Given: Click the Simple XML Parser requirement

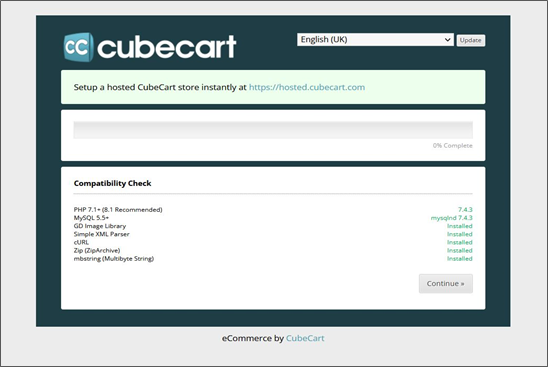Looking at the screenshot, I should point(101,234).
